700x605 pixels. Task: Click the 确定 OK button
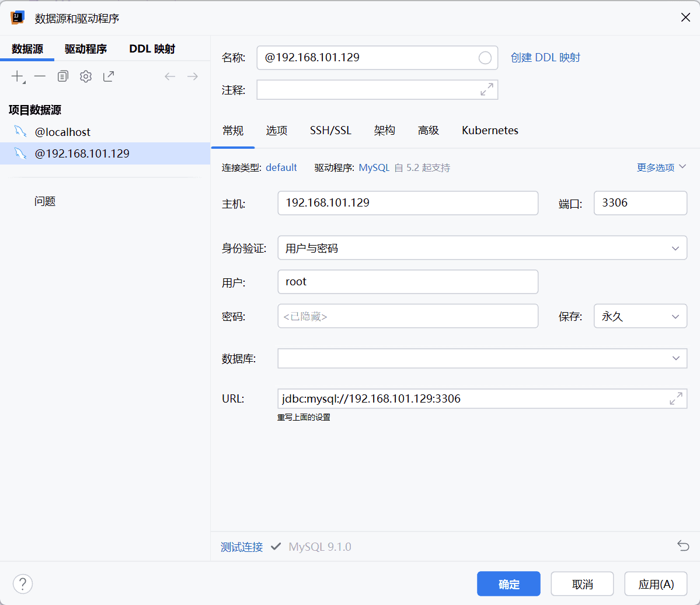click(509, 584)
